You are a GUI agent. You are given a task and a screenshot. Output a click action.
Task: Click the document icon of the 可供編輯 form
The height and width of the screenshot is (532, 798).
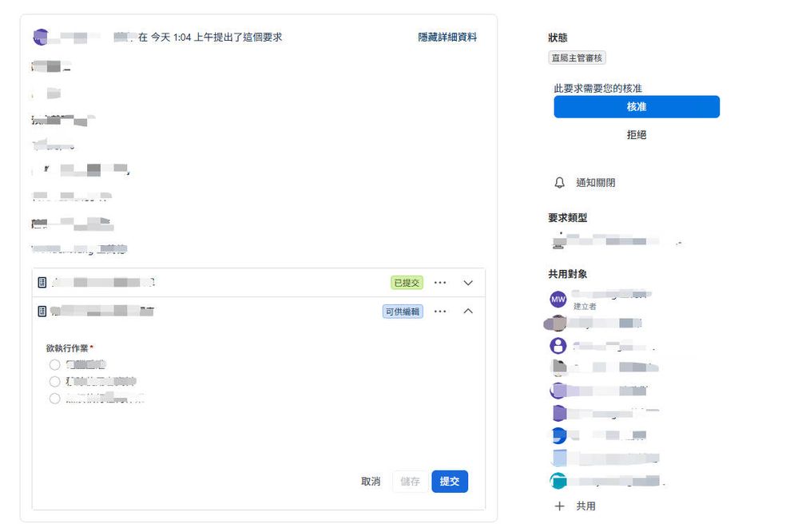pyautogui.click(x=42, y=311)
